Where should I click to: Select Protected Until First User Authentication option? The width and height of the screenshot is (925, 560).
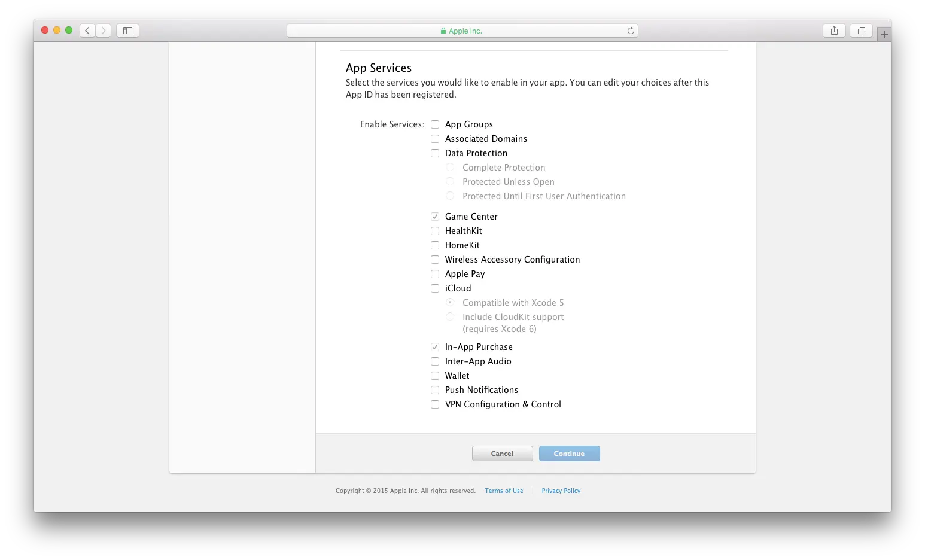tap(450, 196)
